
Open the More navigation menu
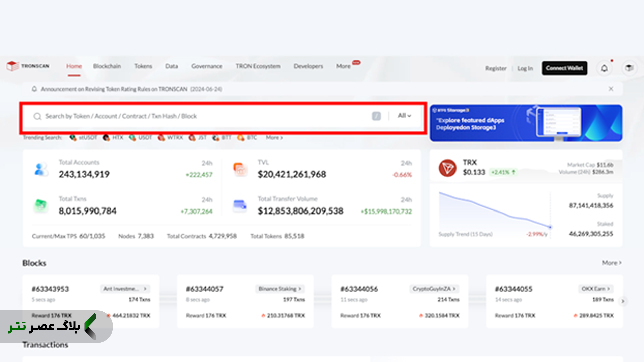click(x=343, y=66)
